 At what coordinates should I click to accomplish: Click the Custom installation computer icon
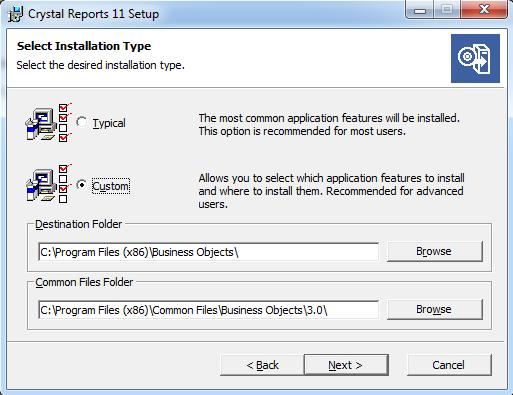click(48, 184)
